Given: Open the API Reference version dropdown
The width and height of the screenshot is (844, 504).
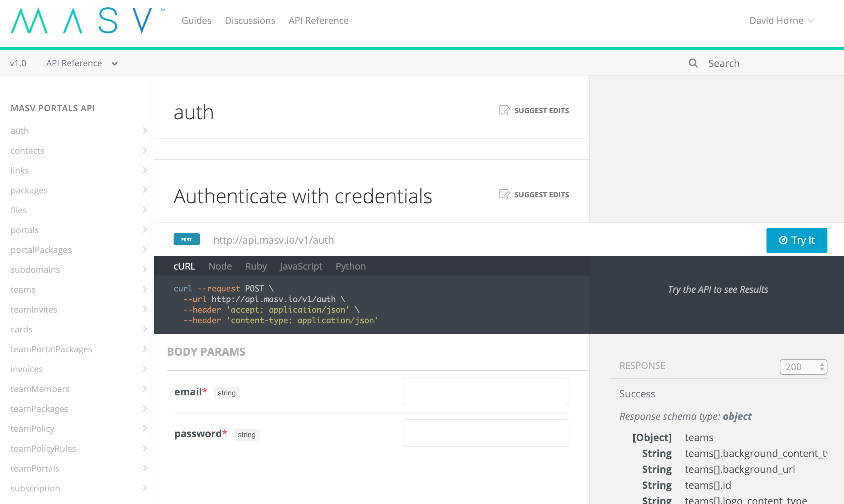Looking at the screenshot, I should 82,63.
